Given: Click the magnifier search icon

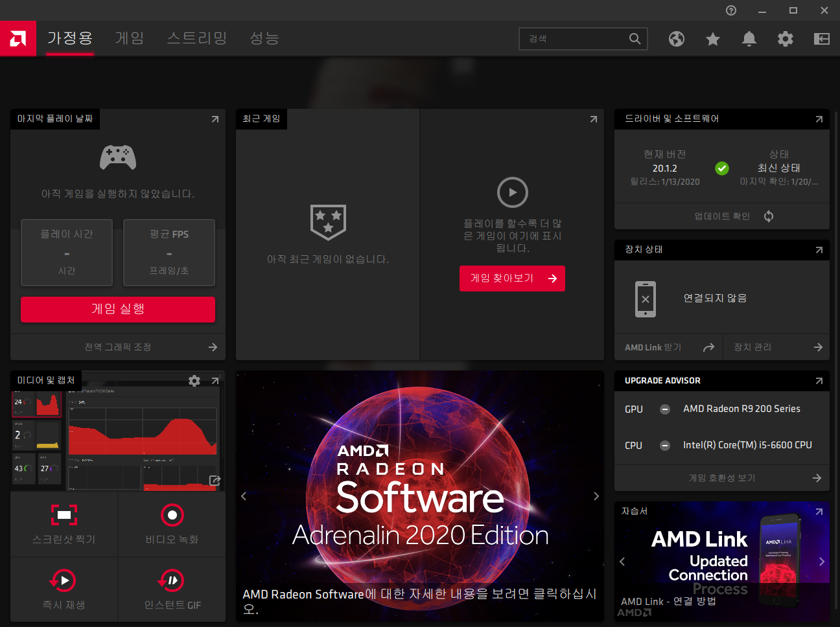Looking at the screenshot, I should click(635, 39).
